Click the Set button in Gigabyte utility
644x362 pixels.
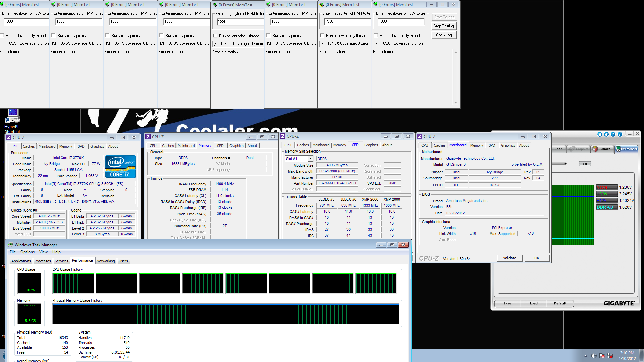click(x=585, y=164)
